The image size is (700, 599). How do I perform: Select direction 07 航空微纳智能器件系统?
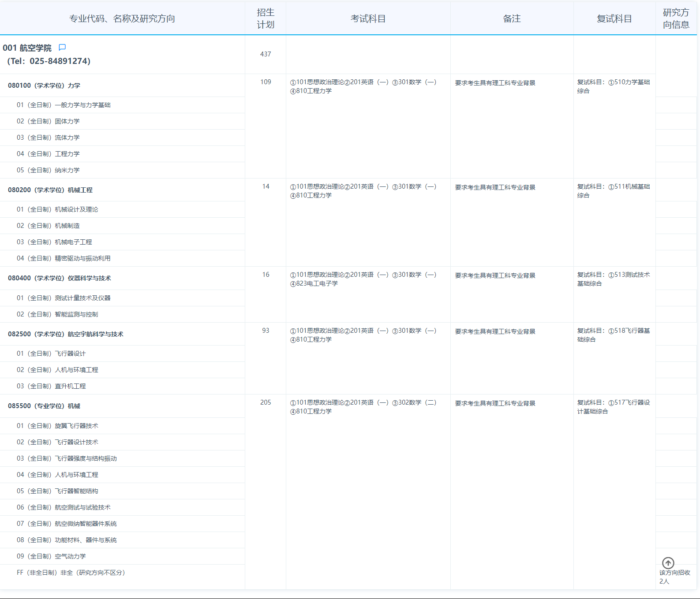[x=122, y=524]
